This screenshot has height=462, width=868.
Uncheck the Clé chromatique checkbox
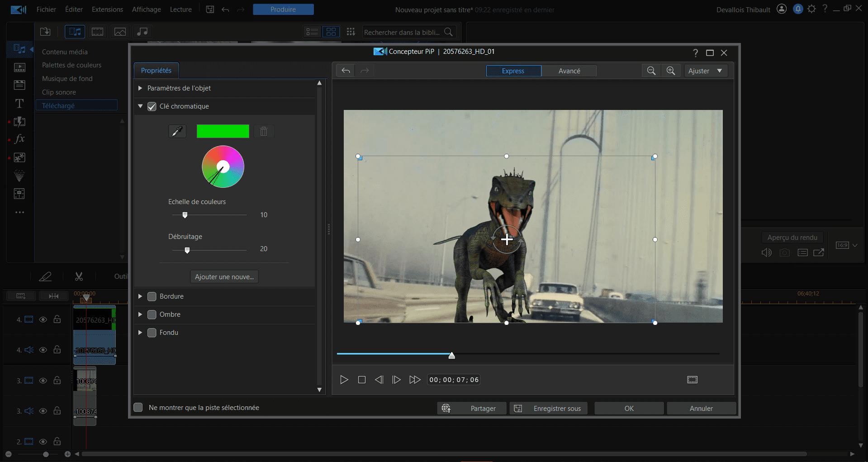[152, 106]
